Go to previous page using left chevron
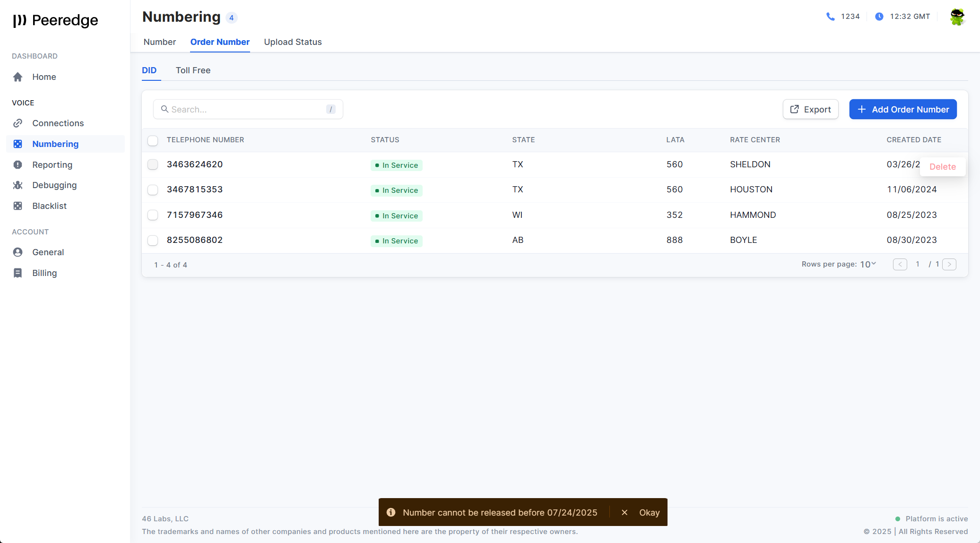The image size is (980, 543). point(900,264)
